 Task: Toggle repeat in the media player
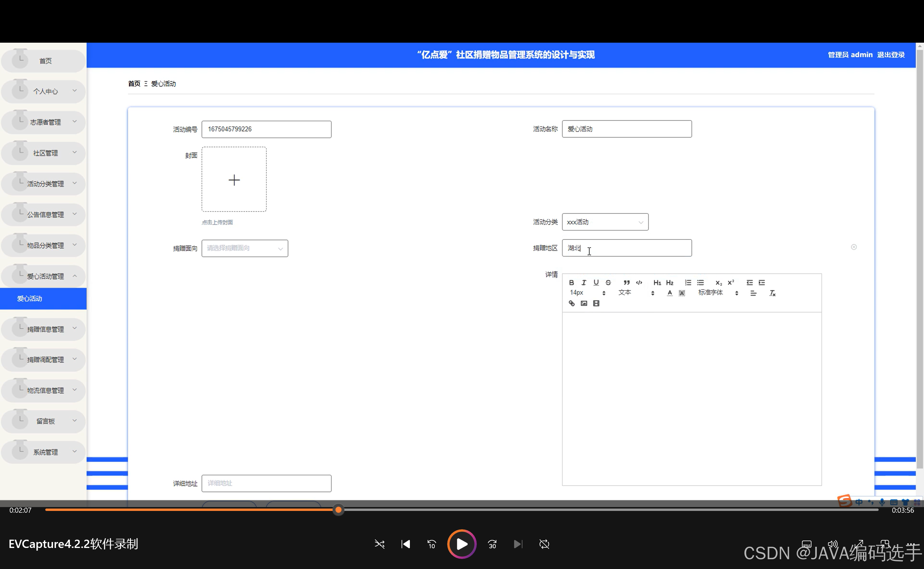click(x=544, y=544)
